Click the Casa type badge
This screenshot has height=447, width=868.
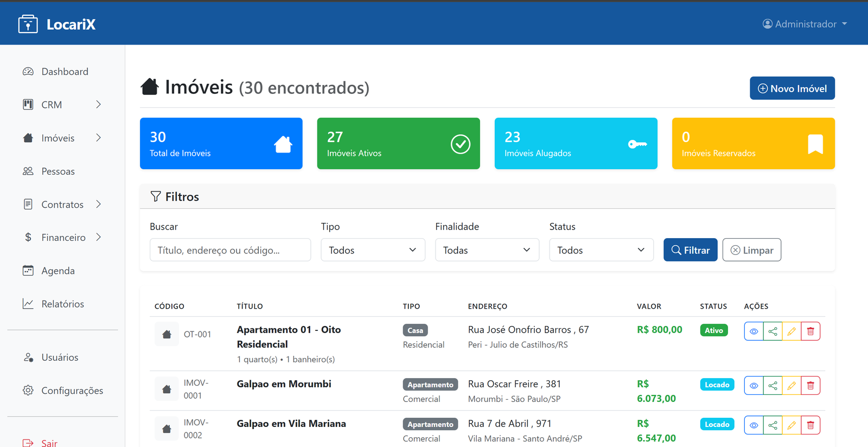click(415, 330)
